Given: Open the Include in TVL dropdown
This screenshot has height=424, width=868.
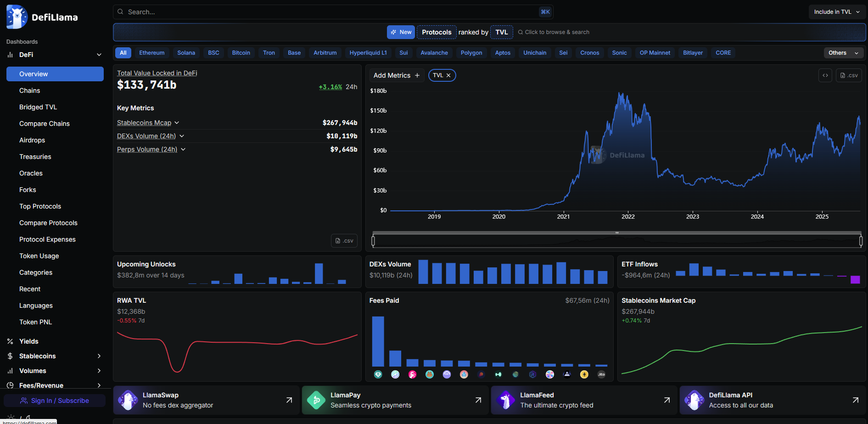Looking at the screenshot, I should (837, 12).
